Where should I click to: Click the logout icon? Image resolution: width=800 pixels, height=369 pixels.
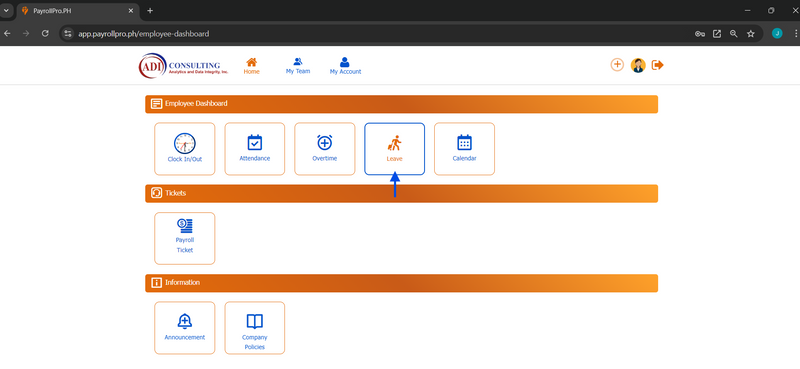coord(658,65)
